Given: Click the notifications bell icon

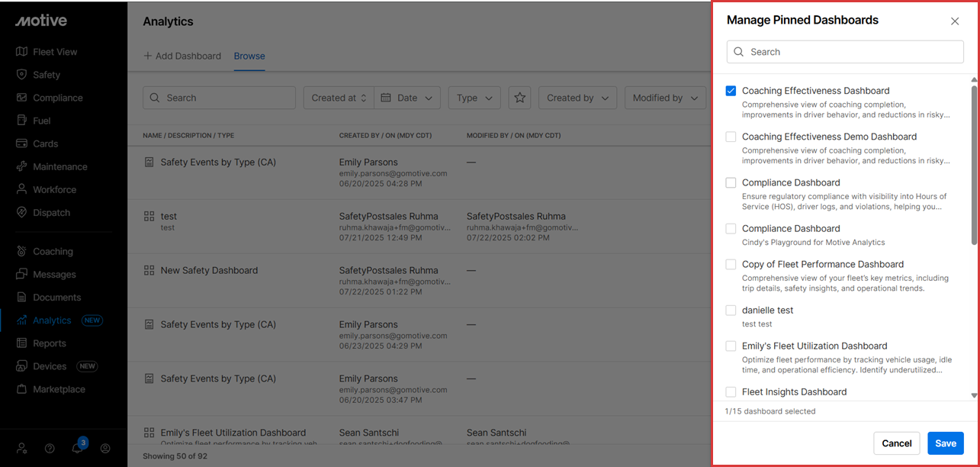Looking at the screenshot, I should 77,448.
